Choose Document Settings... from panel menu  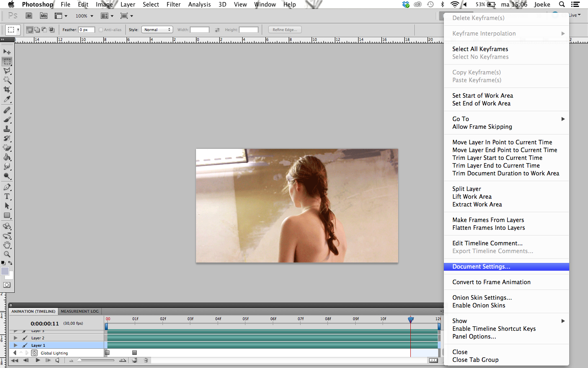coord(506,267)
